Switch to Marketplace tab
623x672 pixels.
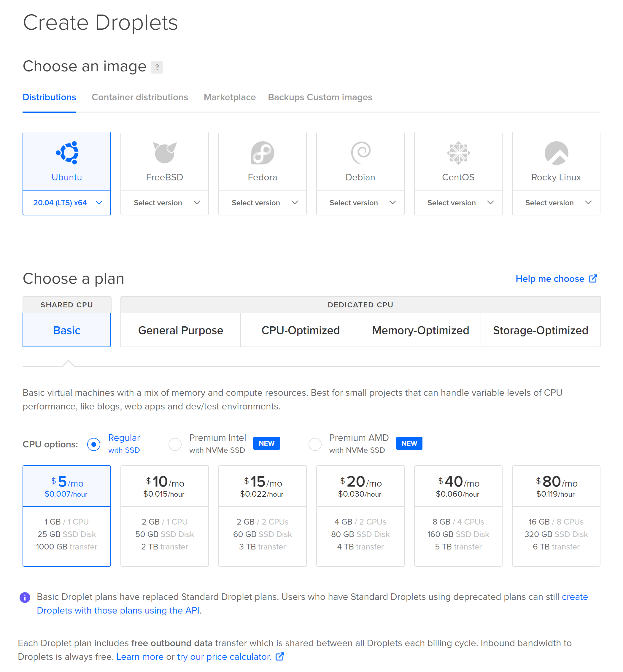pos(230,97)
